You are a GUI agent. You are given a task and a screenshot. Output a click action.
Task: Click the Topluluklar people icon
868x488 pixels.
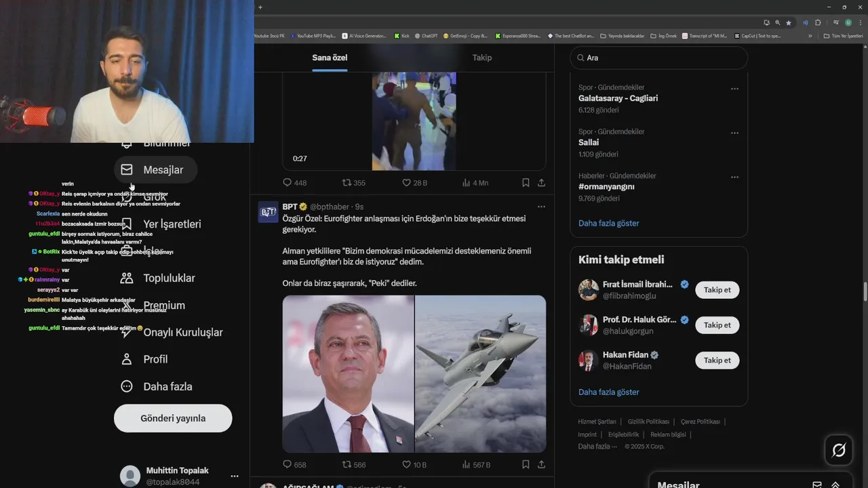(127, 278)
